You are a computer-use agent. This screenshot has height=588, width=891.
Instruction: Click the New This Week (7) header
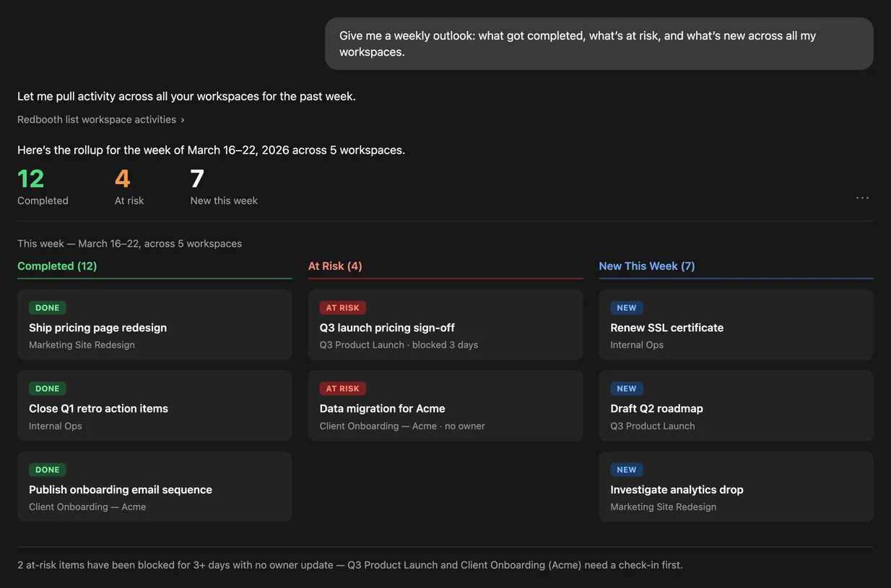point(647,266)
